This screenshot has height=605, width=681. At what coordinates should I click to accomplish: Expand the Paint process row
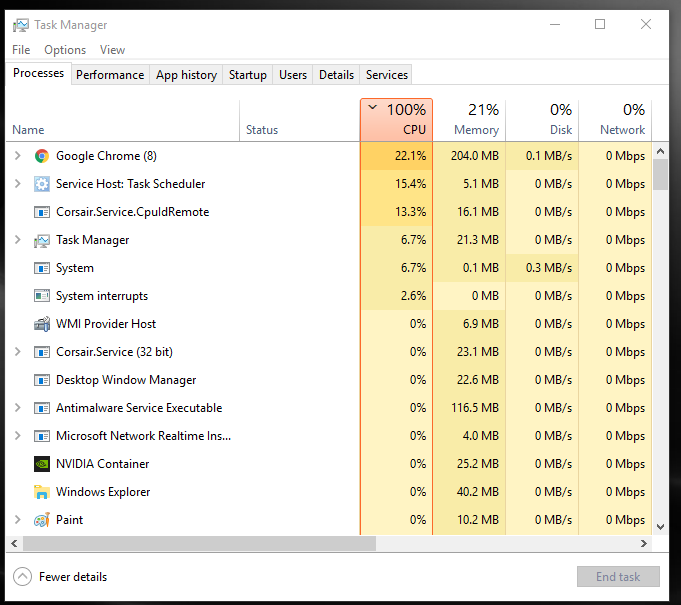pyautogui.click(x=17, y=519)
